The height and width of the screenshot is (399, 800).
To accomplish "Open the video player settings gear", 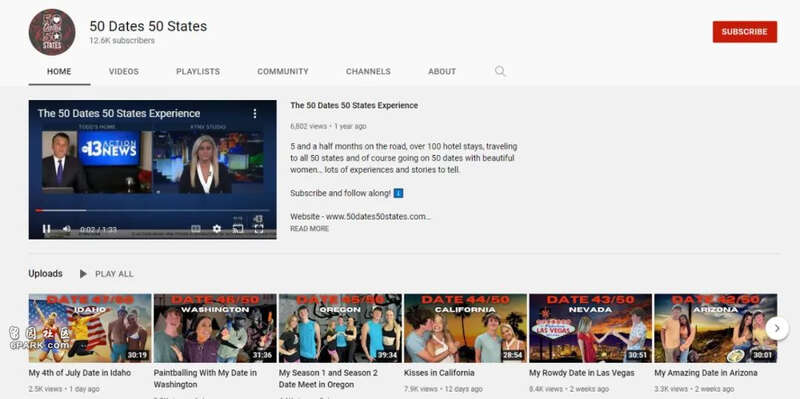I will [x=217, y=229].
